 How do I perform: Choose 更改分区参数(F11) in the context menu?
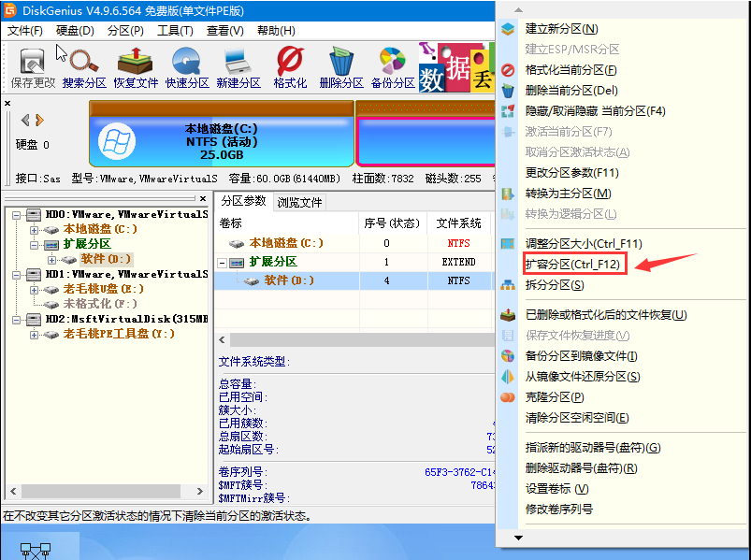(571, 173)
